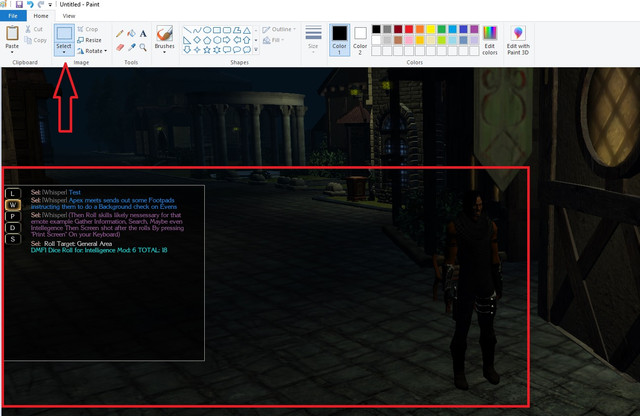This screenshot has height=416, width=640.
Task: Click the Paste clipboard icon
Action: coord(12,33)
